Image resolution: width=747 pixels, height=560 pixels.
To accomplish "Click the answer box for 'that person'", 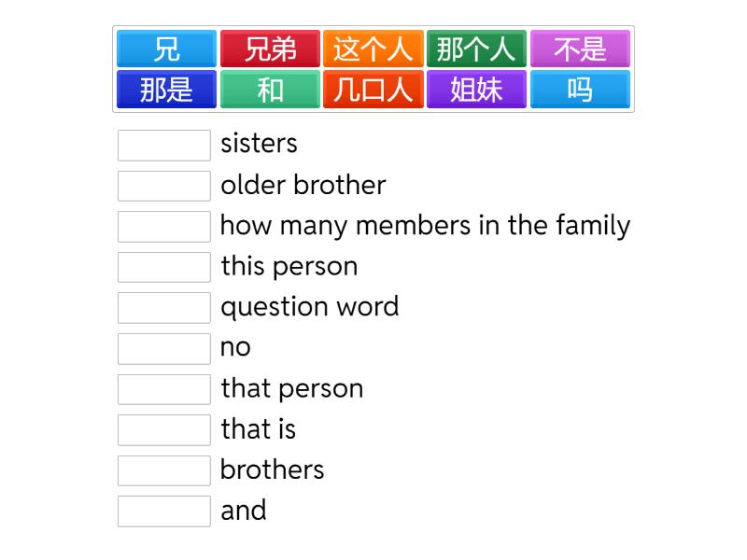I will point(164,389).
